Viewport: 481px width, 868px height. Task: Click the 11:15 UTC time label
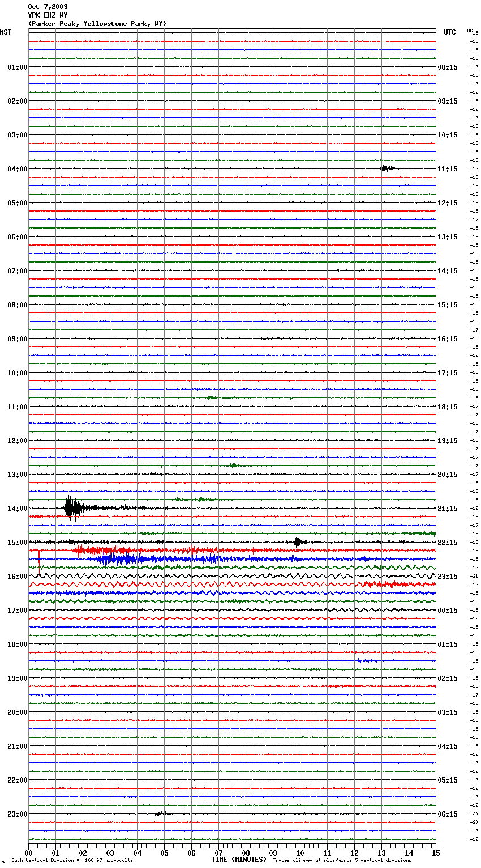(x=448, y=169)
